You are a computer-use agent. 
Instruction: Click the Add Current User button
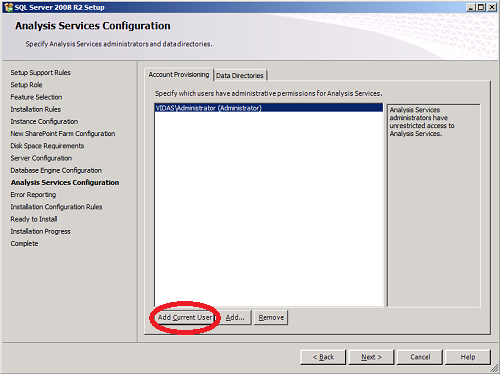(185, 317)
